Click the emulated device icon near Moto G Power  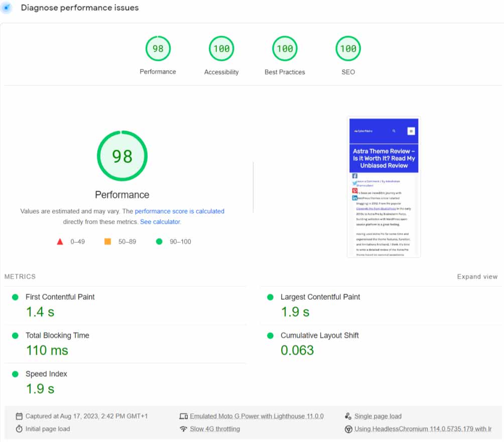coord(184,416)
